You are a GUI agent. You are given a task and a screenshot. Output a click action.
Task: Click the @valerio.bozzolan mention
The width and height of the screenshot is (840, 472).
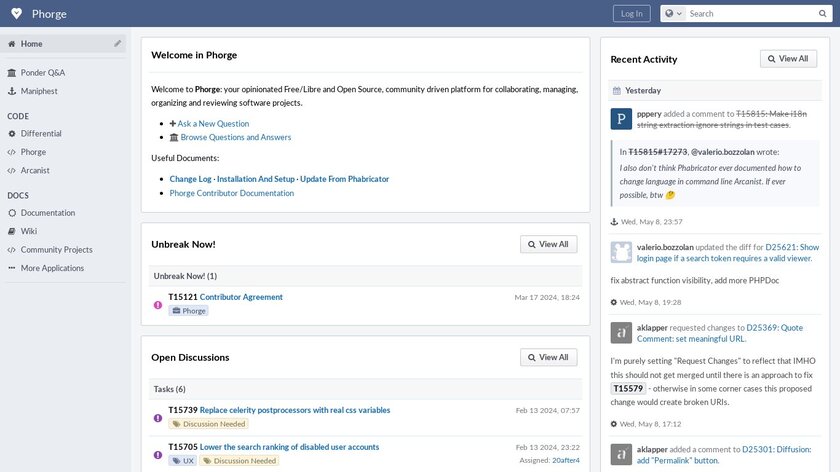[723, 152]
